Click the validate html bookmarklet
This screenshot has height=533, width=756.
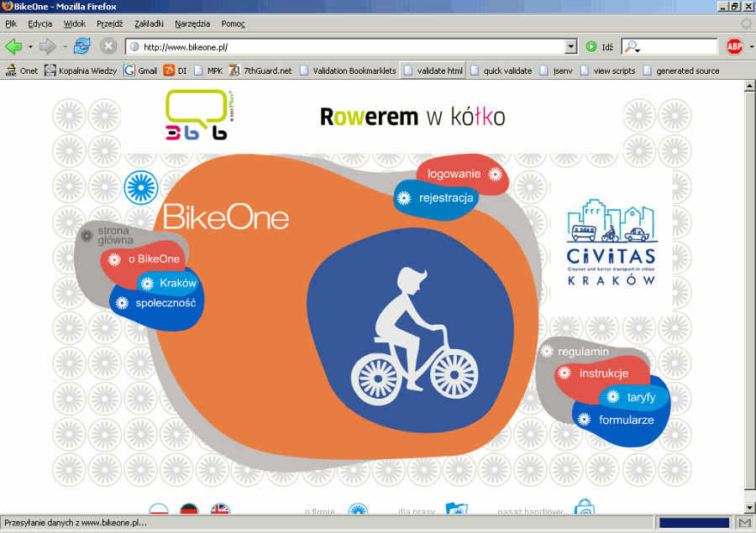click(433, 71)
